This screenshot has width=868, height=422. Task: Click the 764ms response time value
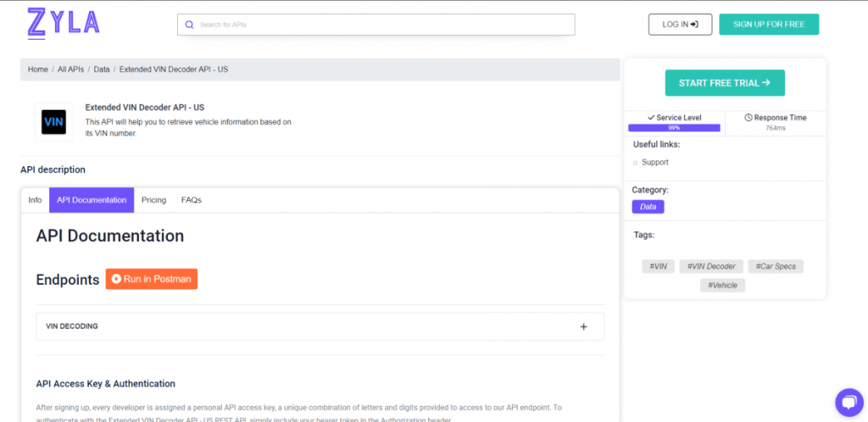[776, 128]
